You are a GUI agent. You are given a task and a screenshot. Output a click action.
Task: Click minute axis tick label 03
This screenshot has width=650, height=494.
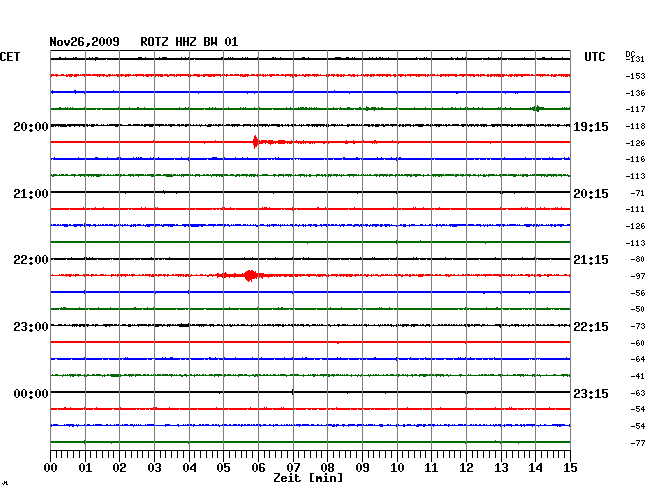(x=154, y=468)
